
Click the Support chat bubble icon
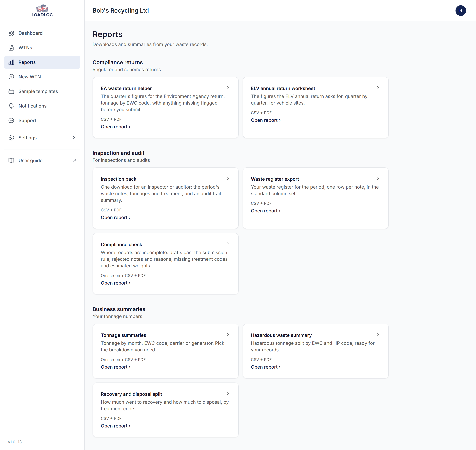click(x=11, y=120)
